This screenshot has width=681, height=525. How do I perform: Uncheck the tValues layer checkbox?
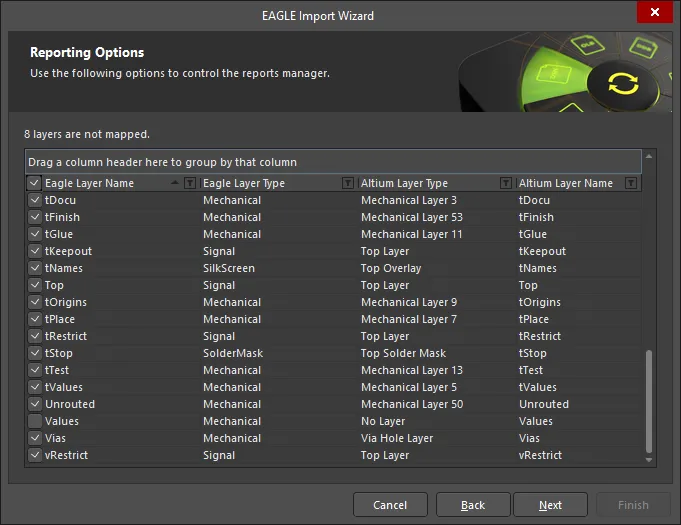click(35, 387)
